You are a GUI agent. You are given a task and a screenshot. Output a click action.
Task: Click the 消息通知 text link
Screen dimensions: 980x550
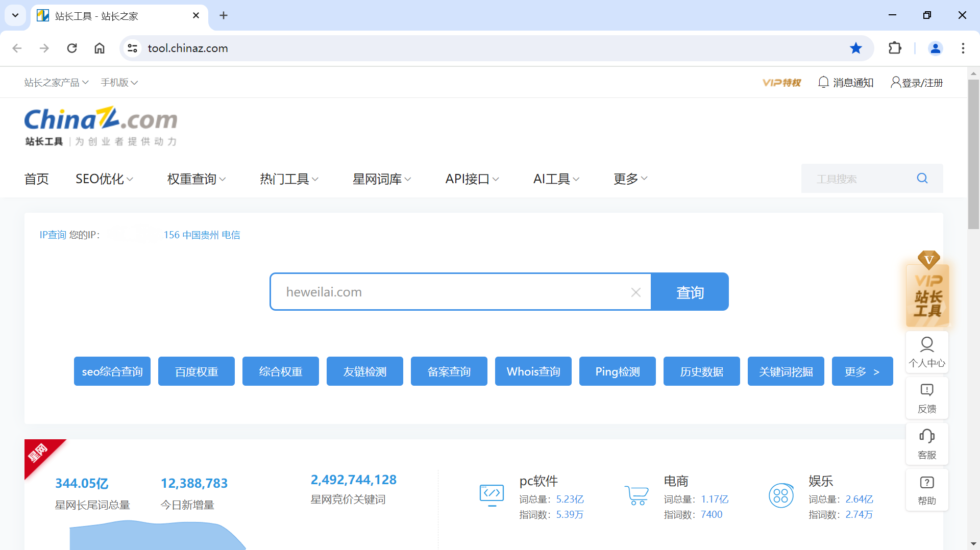(853, 83)
